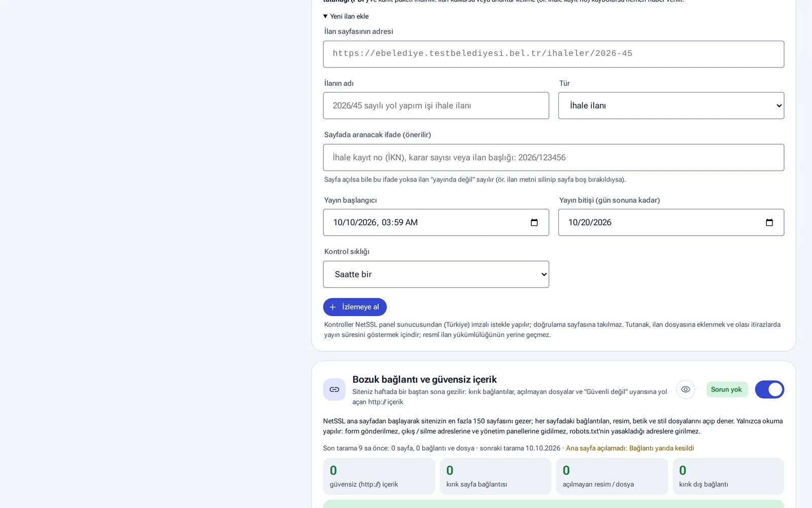Click the "Kontrol sıklığı" label
The width and height of the screenshot is (812, 508).
click(347, 251)
